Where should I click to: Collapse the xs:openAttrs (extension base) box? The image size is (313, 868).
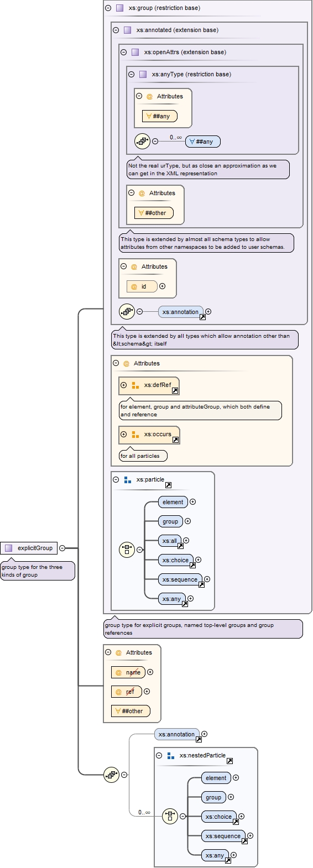pos(123,52)
